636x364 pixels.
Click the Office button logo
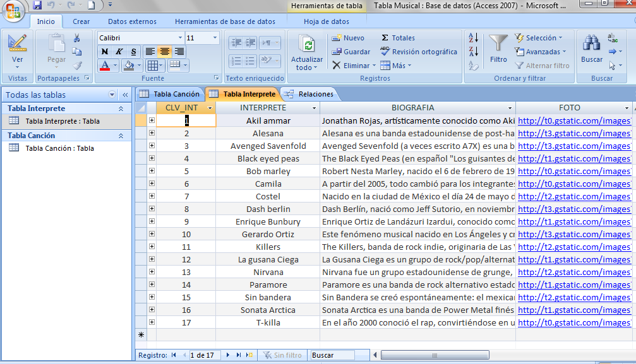tap(12, 11)
